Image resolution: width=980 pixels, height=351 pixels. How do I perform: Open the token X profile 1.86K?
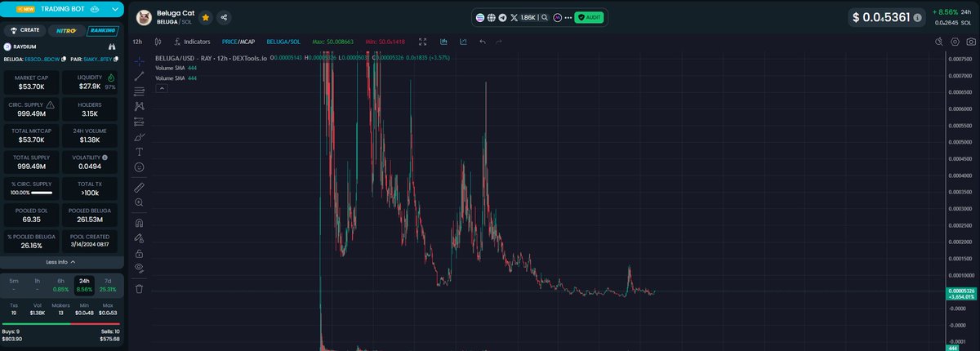pyautogui.click(x=523, y=17)
